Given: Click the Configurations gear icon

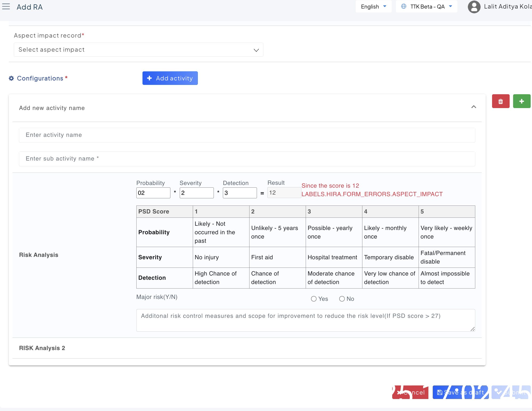Looking at the screenshot, I should coord(11,78).
